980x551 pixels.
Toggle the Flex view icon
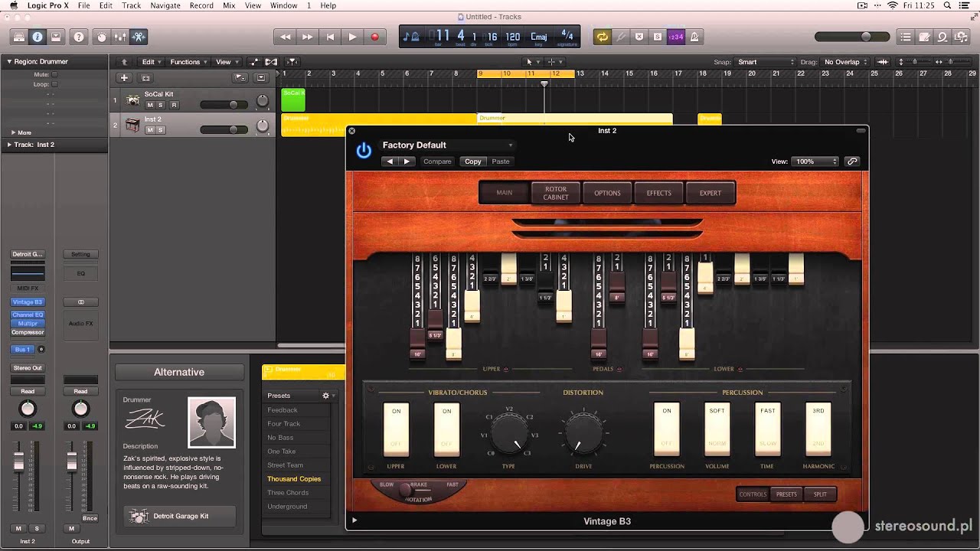pos(270,62)
